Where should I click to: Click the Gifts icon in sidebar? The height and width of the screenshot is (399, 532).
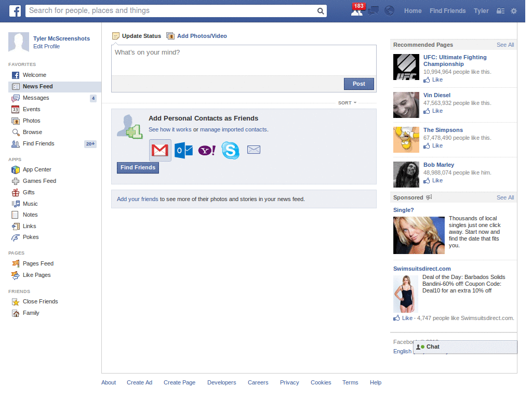16,193
